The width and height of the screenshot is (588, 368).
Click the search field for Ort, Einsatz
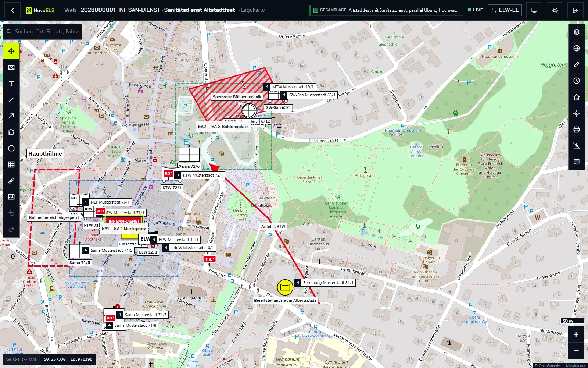(43, 32)
